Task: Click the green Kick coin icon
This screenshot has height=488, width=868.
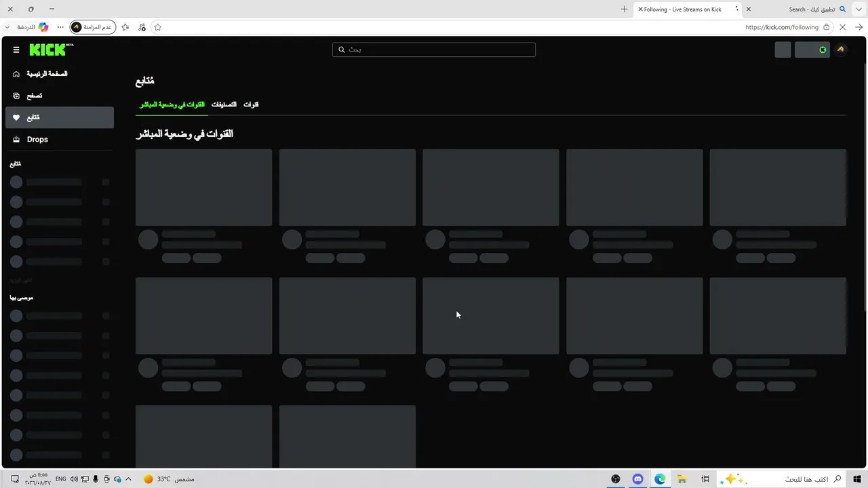Action: (x=823, y=49)
